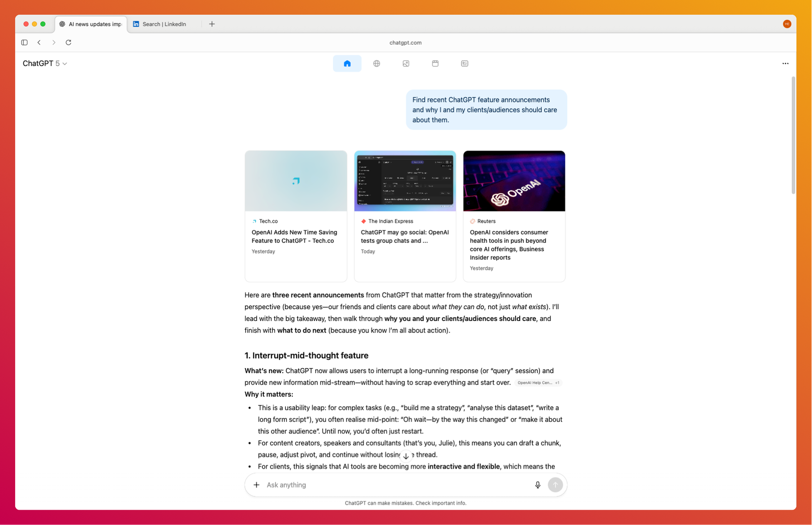Viewport: 812px width, 525px height.
Task: Select the image icon in top toolbar
Action: coord(406,63)
